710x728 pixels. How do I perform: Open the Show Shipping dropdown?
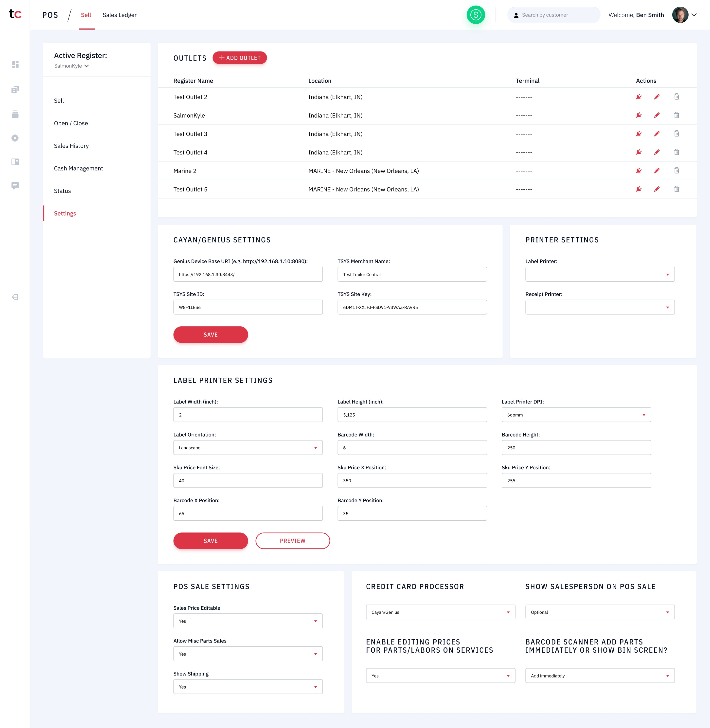coord(248,687)
